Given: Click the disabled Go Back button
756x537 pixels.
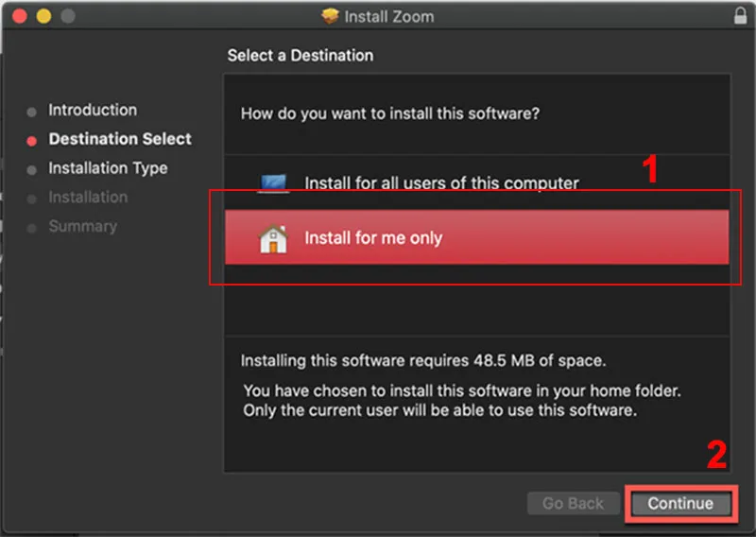Looking at the screenshot, I should [x=573, y=503].
